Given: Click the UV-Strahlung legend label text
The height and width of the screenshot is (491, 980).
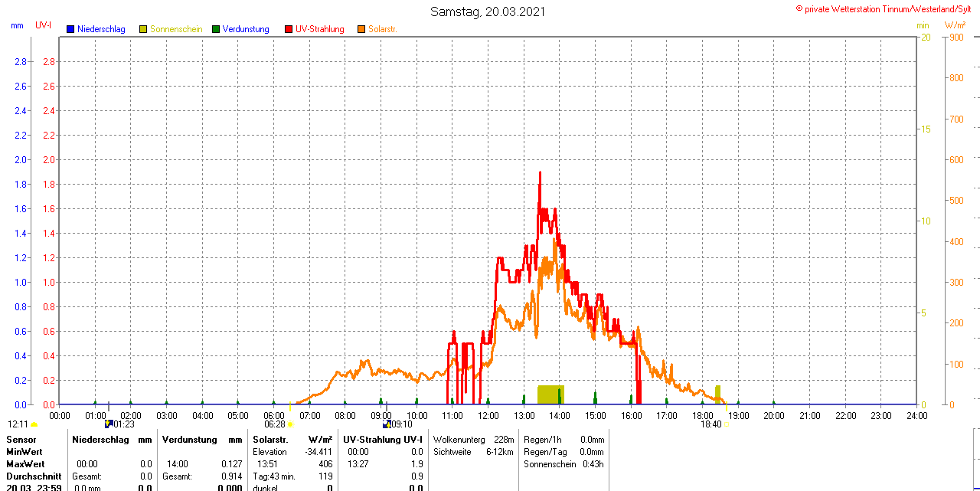Looking at the screenshot, I should 320,29.
